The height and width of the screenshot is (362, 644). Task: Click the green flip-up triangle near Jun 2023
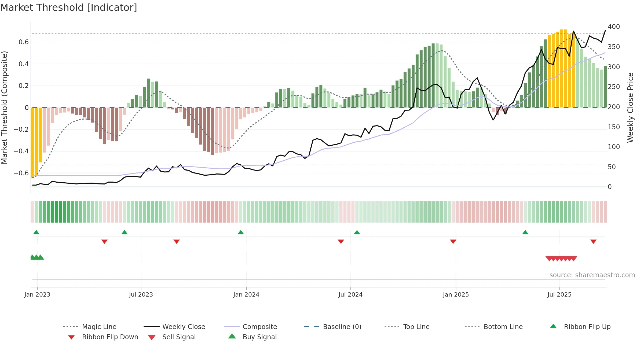125,232
